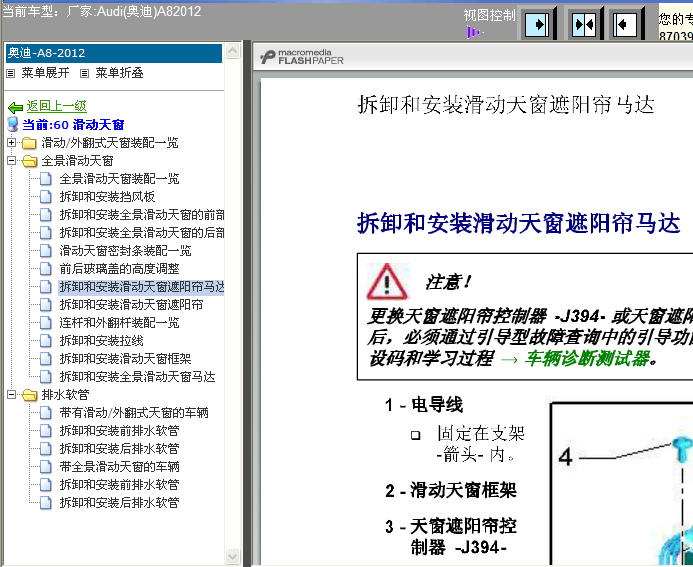The width and height of the screenshot is (693, 567).
Task: Click the 视图控制 label
Action: [x=489, y=15]
